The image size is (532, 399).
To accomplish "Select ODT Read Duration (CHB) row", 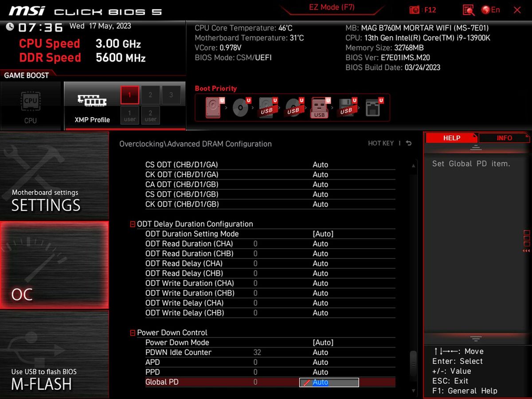I will tap(270, 254).
